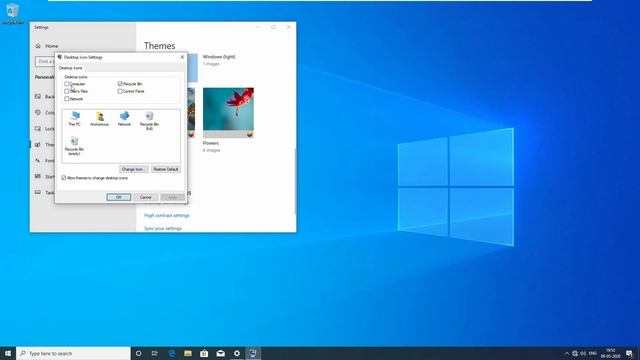Show hidden system tray icons
The width and height of the screenshot is (640, 360).
pyautogui.click(x=567, y=353)
